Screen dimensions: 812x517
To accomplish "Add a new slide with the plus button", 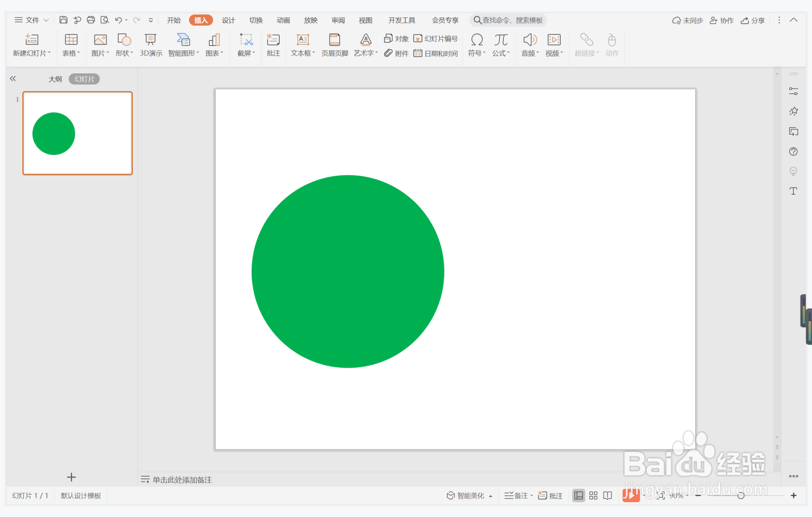I will coord(71,477).
